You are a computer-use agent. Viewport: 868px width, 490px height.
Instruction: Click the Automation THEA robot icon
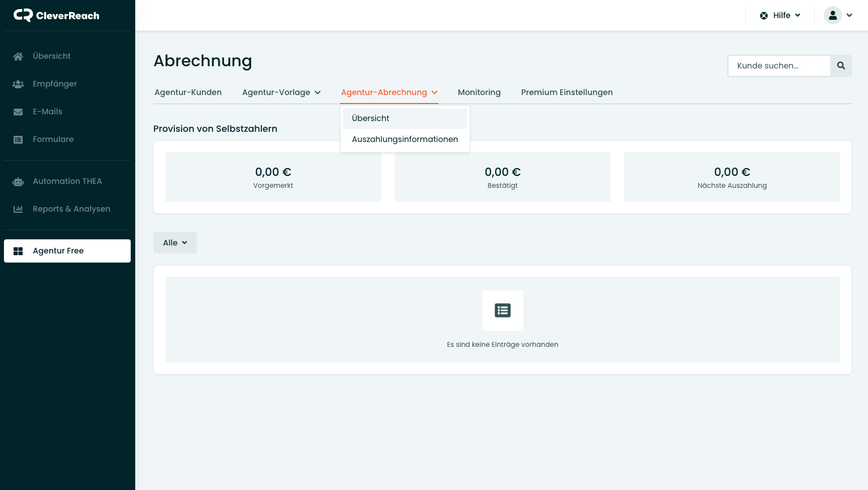click(x=18, y=182)
